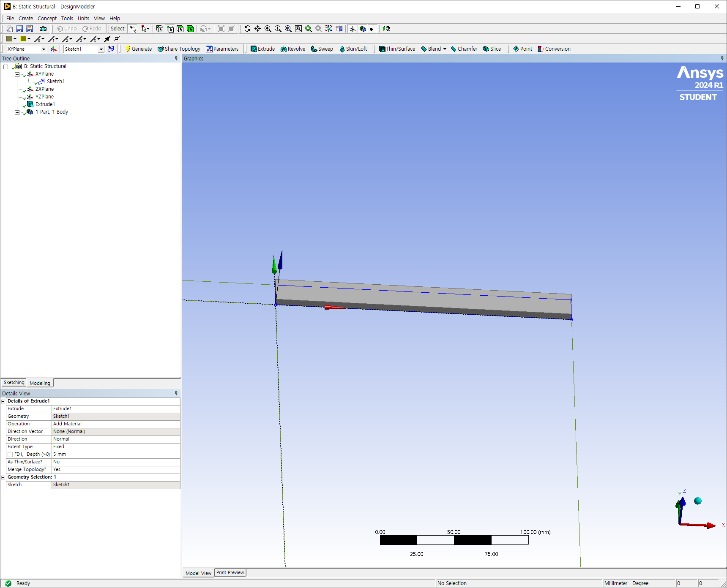The height and width of the screenshot is (588, 727).
Task: Click the Revolve tool
Action: tap(293, 49)
